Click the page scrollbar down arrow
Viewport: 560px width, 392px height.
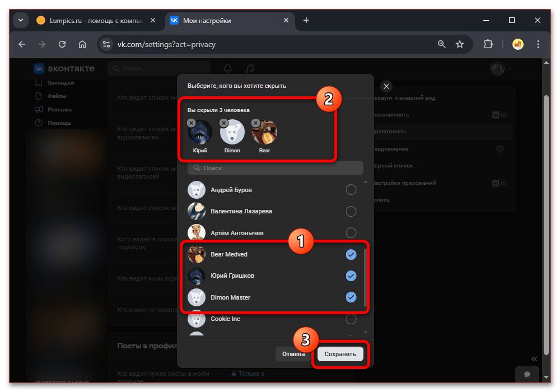[x=546, y=377]
